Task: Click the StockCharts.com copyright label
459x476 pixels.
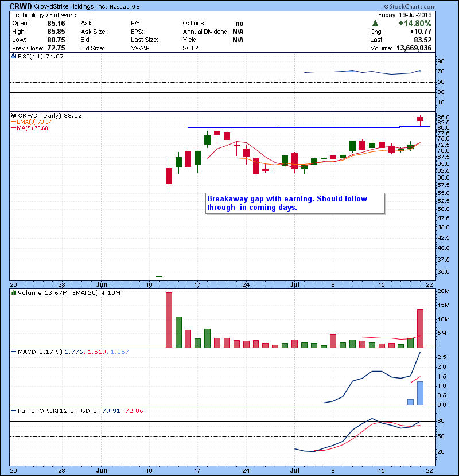Action: [x=410, y=6]
